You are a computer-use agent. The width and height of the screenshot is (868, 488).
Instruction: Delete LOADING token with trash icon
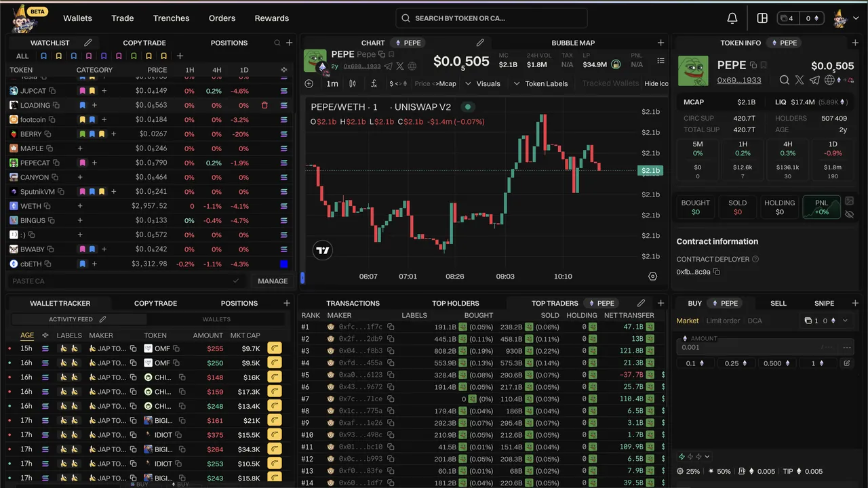264,105
